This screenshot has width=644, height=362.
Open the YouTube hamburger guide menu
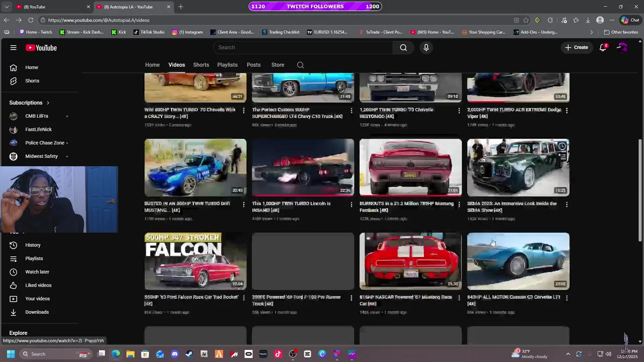14,48
